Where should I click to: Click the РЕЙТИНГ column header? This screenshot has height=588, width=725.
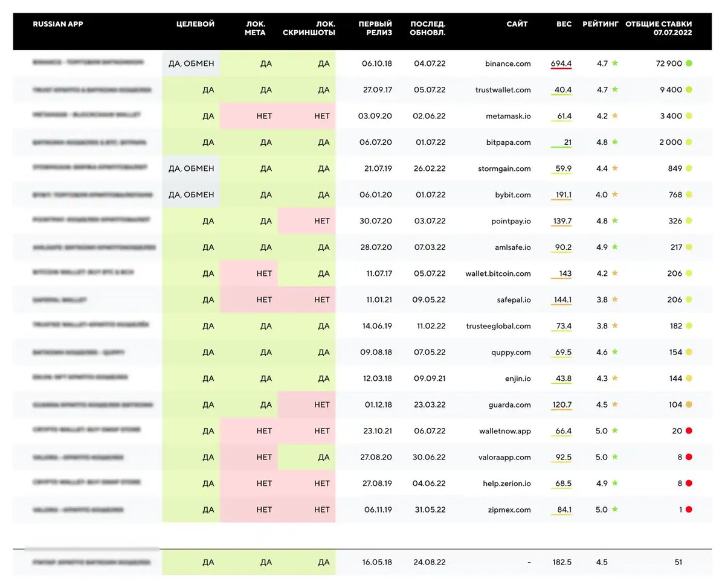[601, 24]
